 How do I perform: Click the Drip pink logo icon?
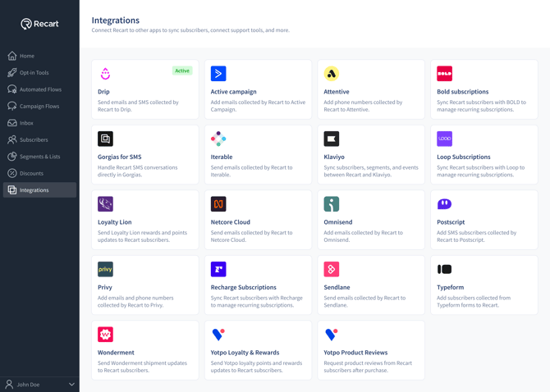point(105,74)
